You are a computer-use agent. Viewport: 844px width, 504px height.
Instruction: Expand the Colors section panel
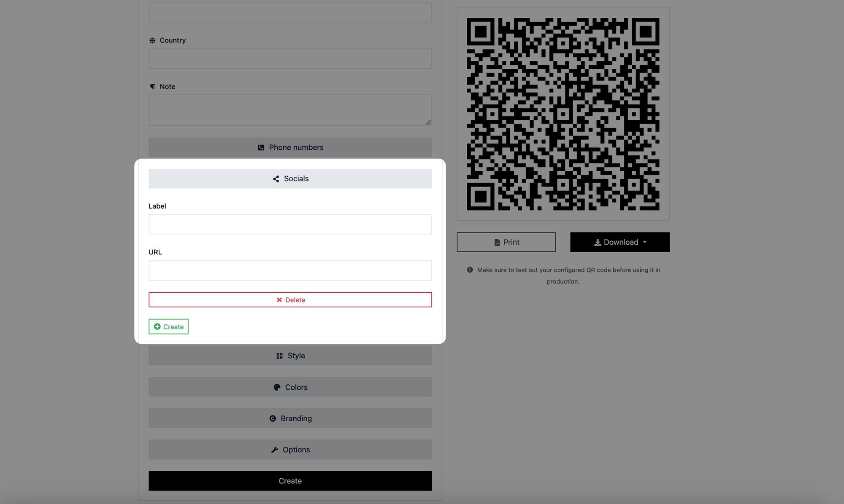coord(290,387)
